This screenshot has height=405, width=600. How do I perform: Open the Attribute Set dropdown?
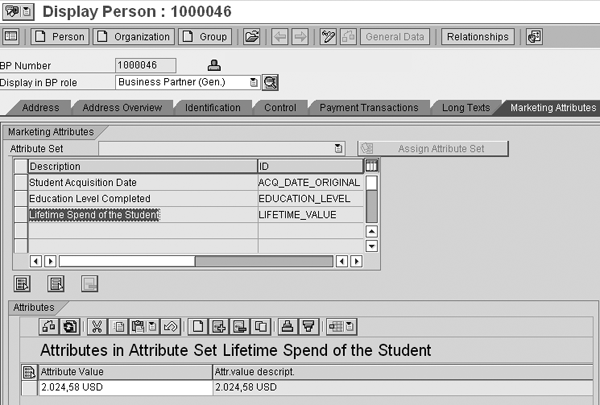(338, 149)
